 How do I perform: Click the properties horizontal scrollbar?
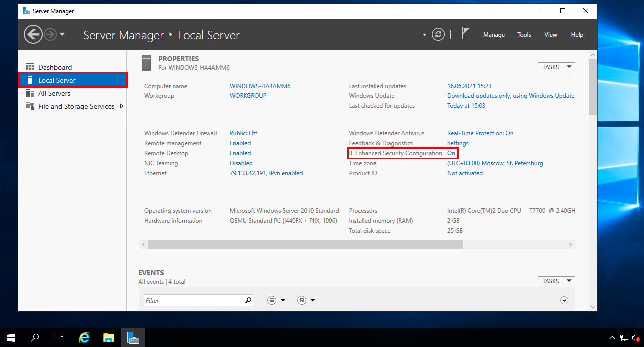pyautogui.click(x=306, y=244)
